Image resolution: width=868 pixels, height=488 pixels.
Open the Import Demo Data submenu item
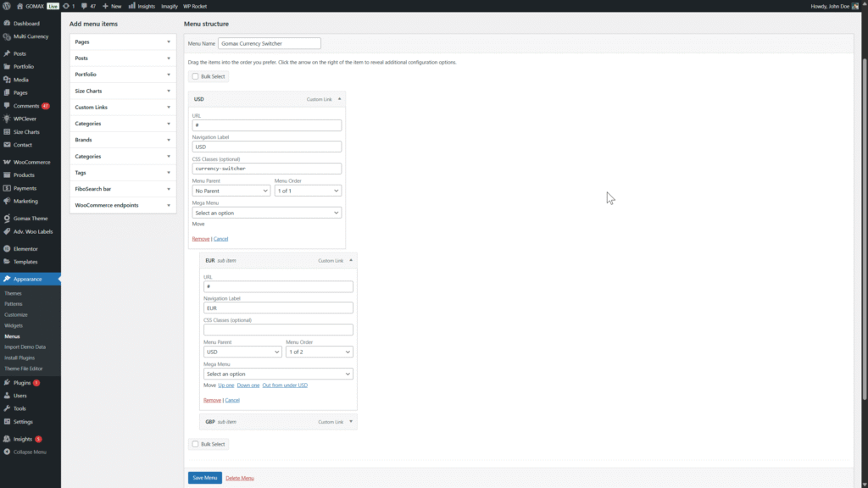click(25, 347)
